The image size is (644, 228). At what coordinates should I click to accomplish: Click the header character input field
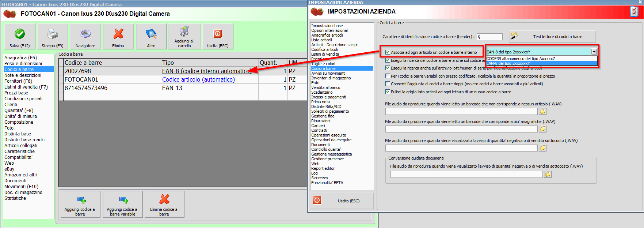pyautogui.click(x=489, y=37)
